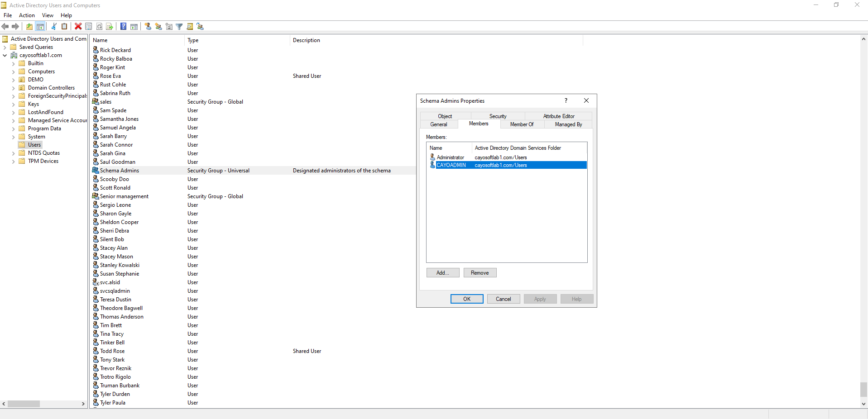Image resolution: width=868 pixels, height=419 pixels.
Task: Open the Action menu
Action: (27, 15)
